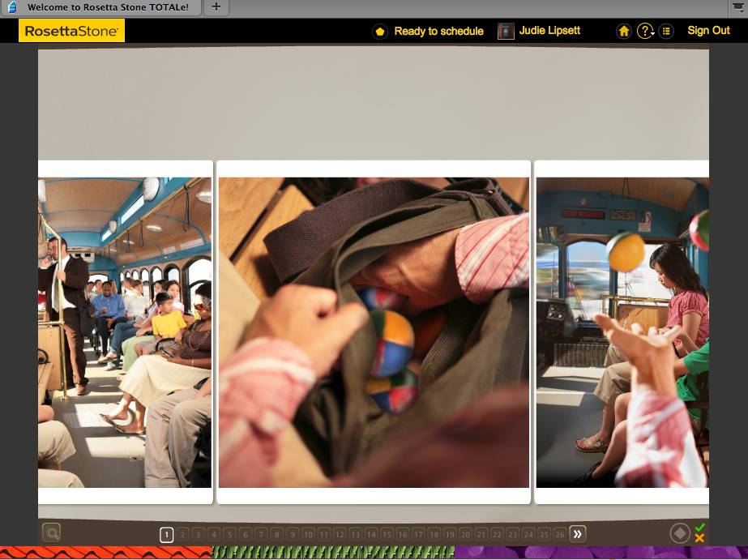
Task: Click the orange X score icon
Action: pos(699,539)
